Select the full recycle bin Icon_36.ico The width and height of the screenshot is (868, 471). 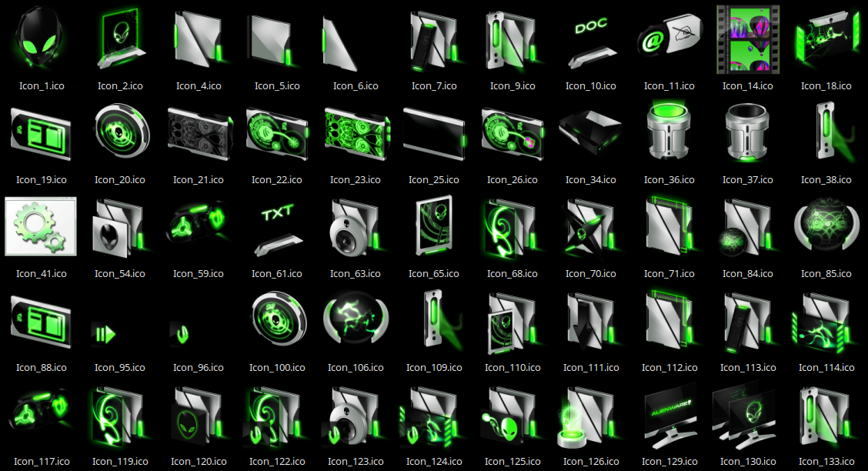tap(669, 131)
